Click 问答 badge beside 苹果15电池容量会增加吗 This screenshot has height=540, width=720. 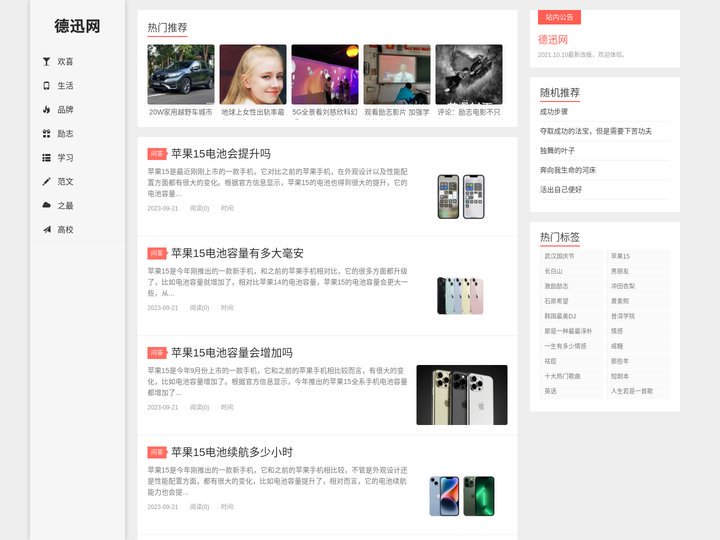coord(157,353)
